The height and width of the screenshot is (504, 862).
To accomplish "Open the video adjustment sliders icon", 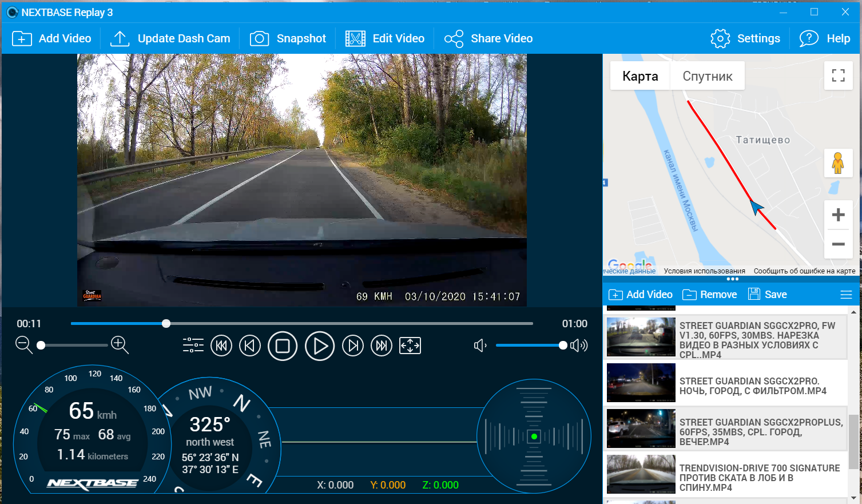I will pos(193,346).
